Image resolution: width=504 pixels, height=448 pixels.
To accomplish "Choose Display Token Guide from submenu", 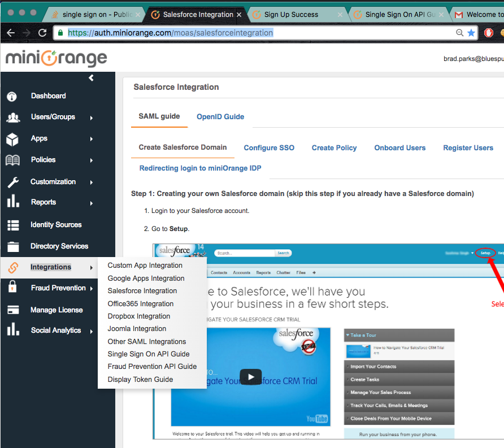I will pos(140,380).
